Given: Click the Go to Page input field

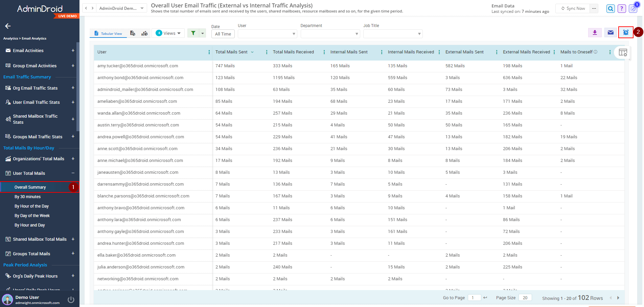Looking at the screenshot, I should click(474, 298).
